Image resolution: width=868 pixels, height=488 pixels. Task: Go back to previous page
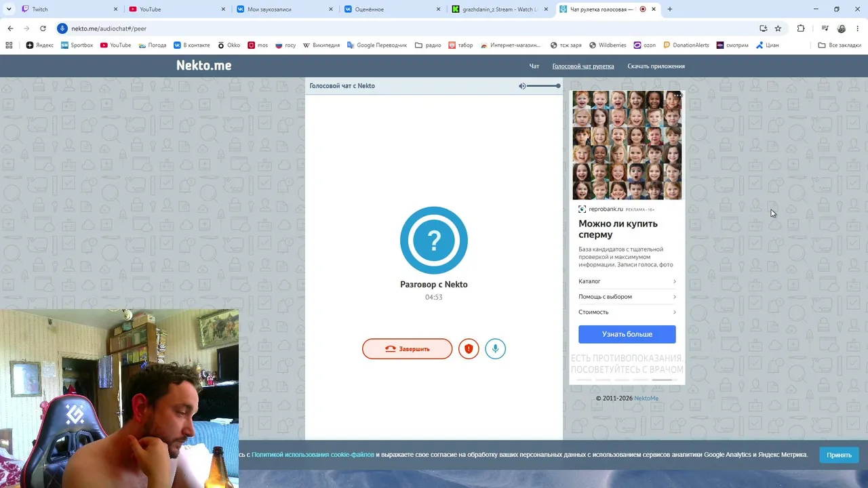[10, 28]
